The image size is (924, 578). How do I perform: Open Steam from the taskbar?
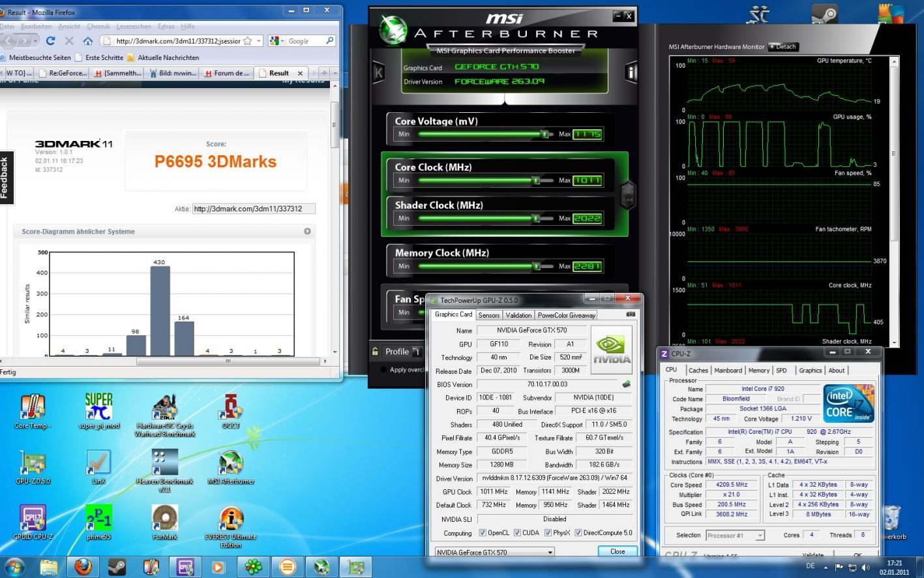click(117, 566)
